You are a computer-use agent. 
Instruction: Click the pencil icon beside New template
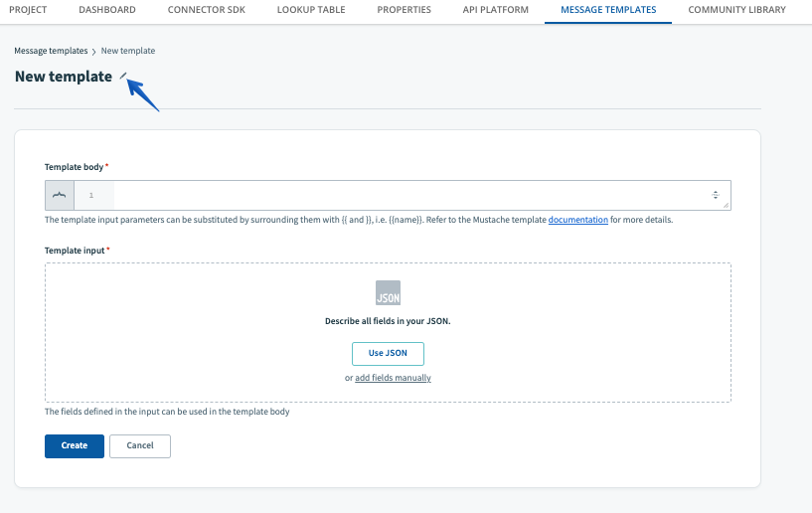pos(123,76)
